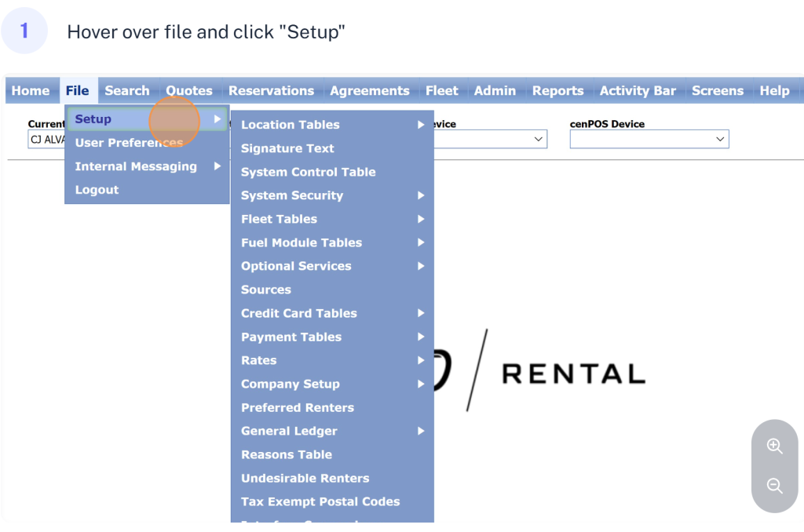Open the Reservations menu
The width and height of the screenshot is (804, 532).
pos(271,91)
